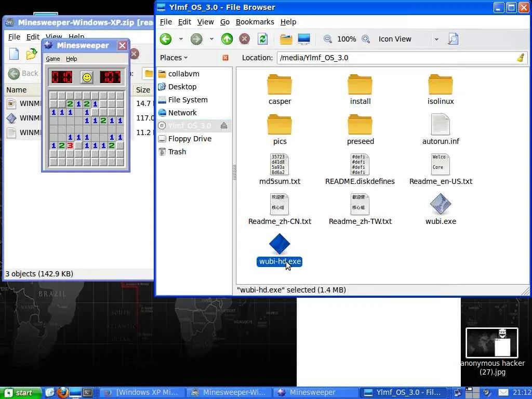This screenshot has height=399, width=532.
Task: Sort archive list by Size column header
Action: tap(143, 90)
